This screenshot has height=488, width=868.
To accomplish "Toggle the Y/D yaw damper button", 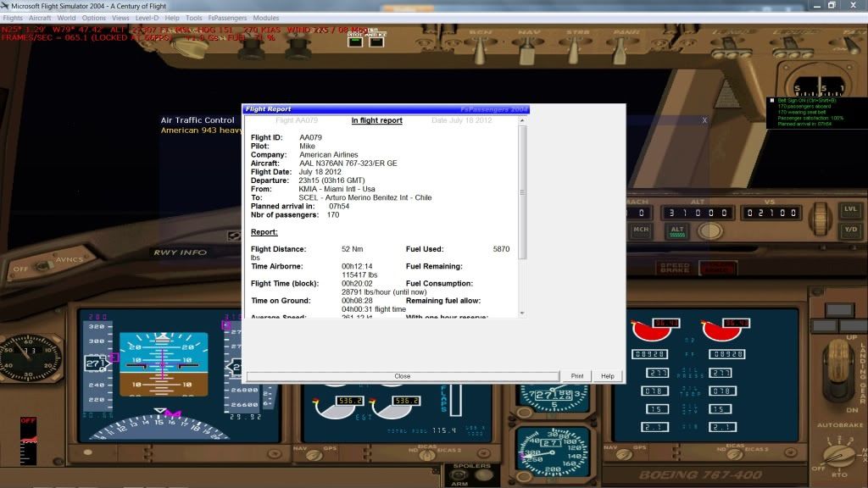I will (x=850, y=230).
